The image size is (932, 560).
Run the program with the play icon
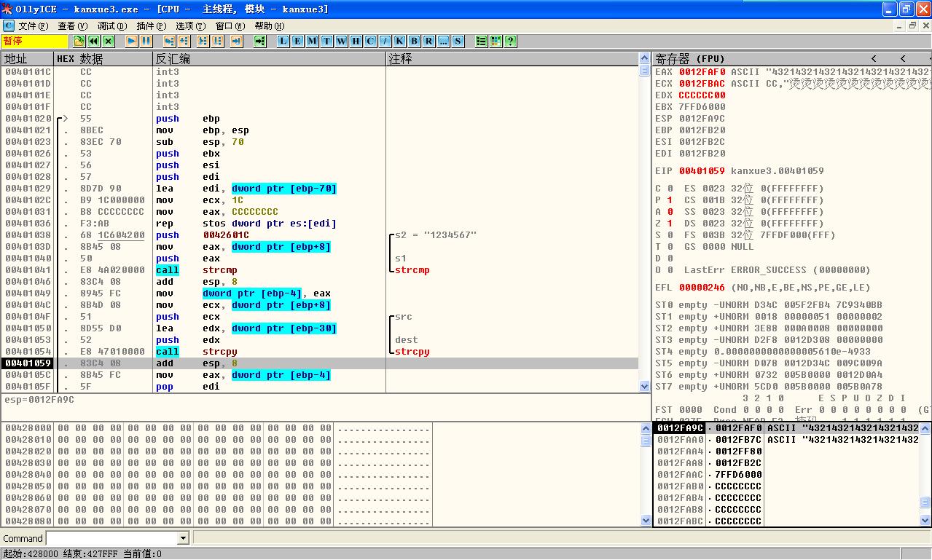(x=132, y=42)
